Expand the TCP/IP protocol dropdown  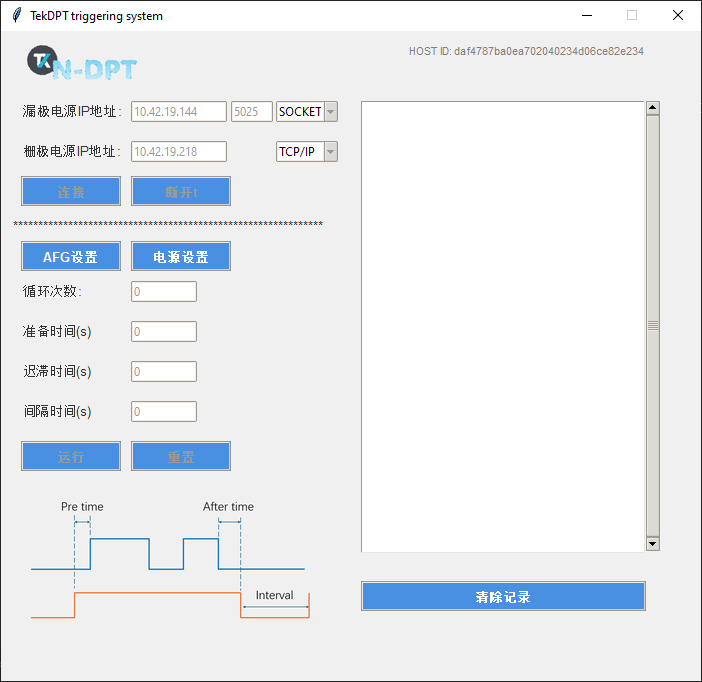tap(307, 151)
